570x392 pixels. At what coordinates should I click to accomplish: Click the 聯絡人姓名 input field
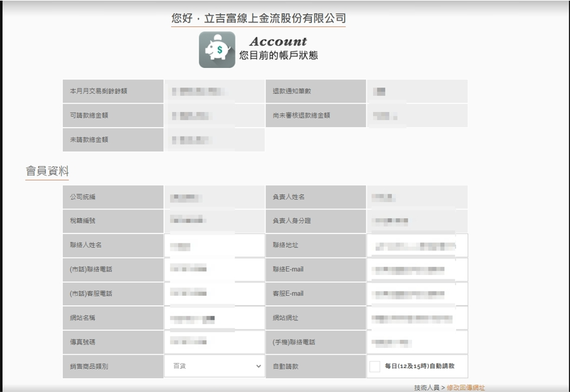click(215, 245)
